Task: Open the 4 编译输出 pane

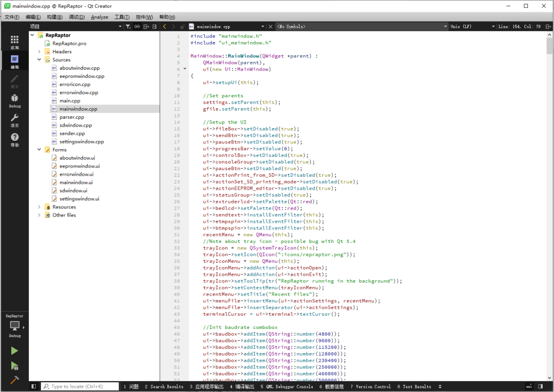Action: coord(242,386)
